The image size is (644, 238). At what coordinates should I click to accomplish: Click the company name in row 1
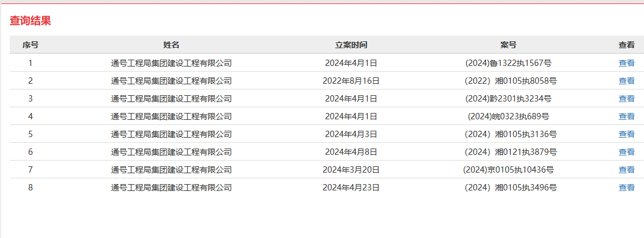171,63
